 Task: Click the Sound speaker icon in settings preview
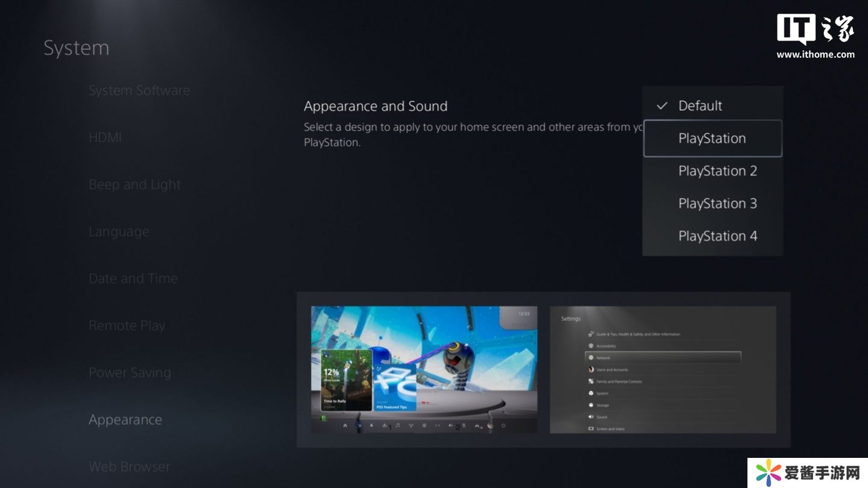[591, 417]
